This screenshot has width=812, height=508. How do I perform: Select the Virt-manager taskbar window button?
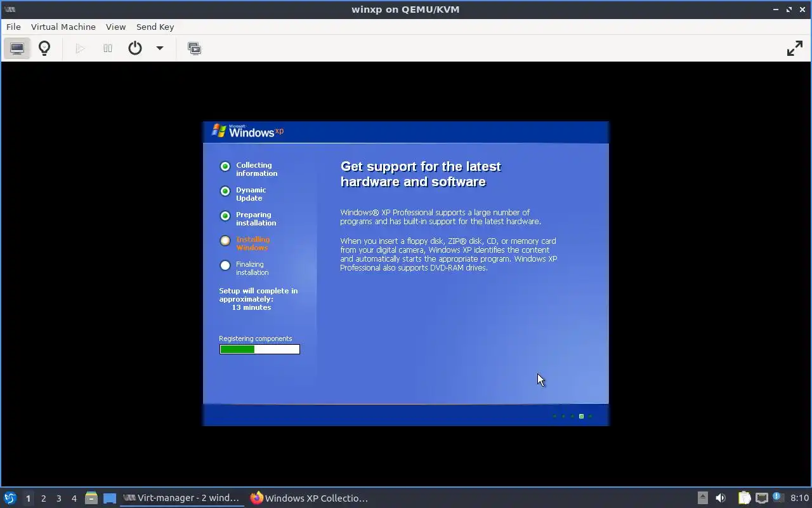(x=182, y=498)
